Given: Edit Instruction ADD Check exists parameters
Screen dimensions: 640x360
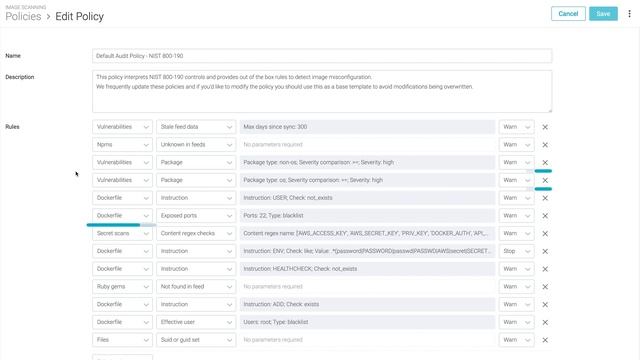Looking at the screenshot, I should pos(367,304).
